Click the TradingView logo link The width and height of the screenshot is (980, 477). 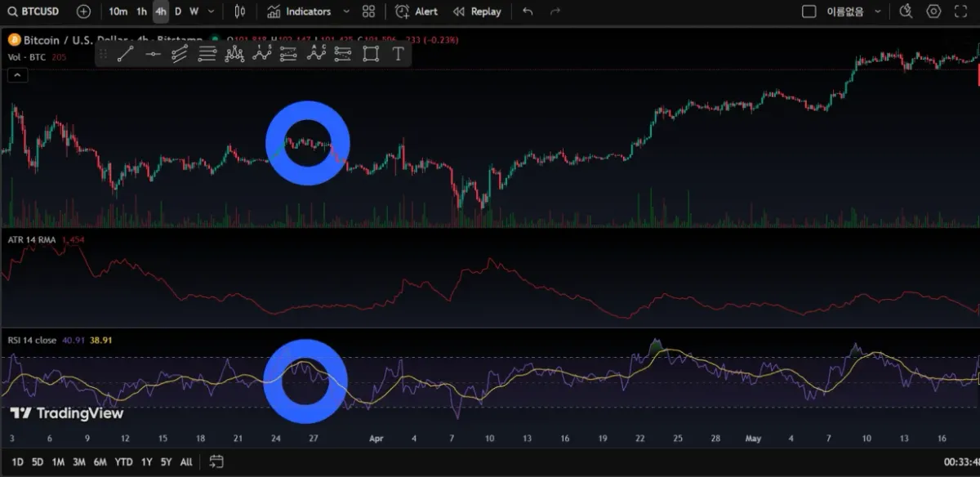(67, 413)
